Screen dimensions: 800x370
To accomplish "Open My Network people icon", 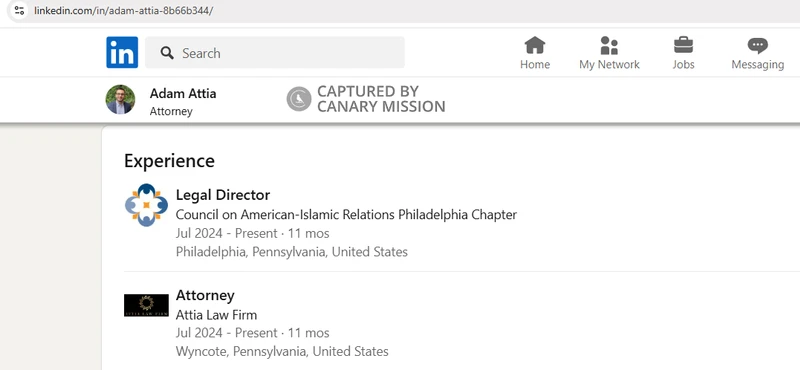I will pyautogui.click(x=609, y=45).
